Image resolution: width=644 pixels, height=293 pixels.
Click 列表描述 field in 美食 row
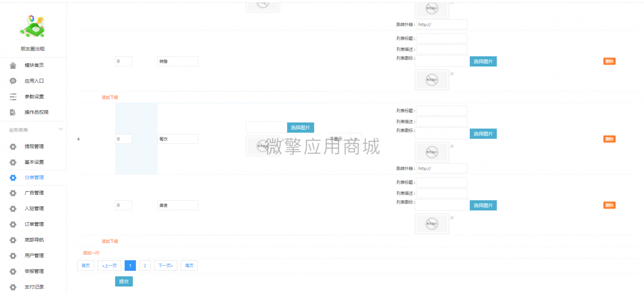click(442, 193)
